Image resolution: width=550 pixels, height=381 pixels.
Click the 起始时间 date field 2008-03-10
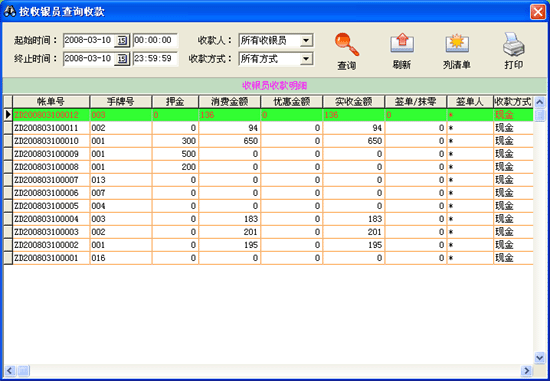click(89, 40)
